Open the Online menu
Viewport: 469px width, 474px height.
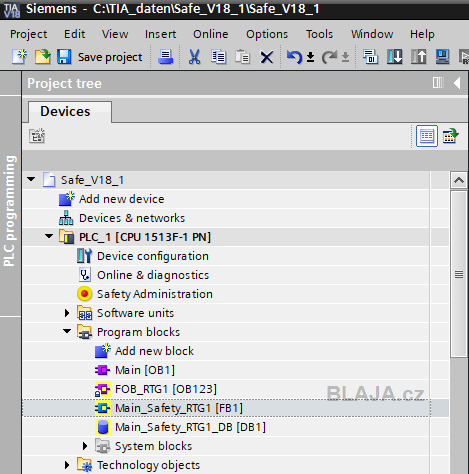pyautogui.click(x=211, y=34)
